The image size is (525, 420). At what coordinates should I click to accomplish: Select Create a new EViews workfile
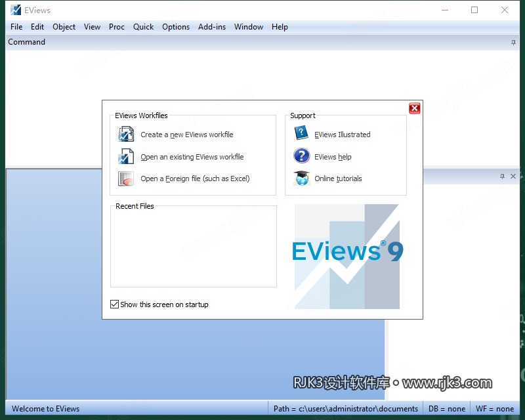(x=187, y=135)
